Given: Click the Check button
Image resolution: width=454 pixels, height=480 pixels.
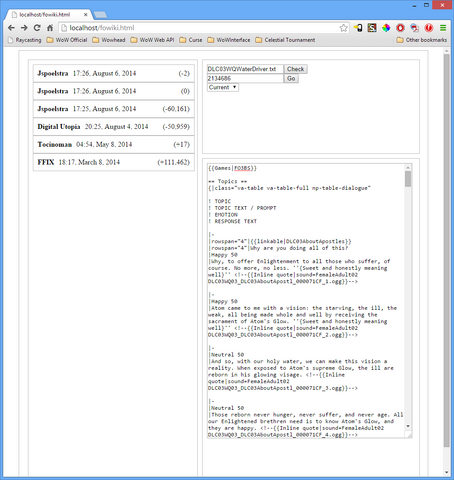Looking at the screenshot, I should click(x=295, y=69).
